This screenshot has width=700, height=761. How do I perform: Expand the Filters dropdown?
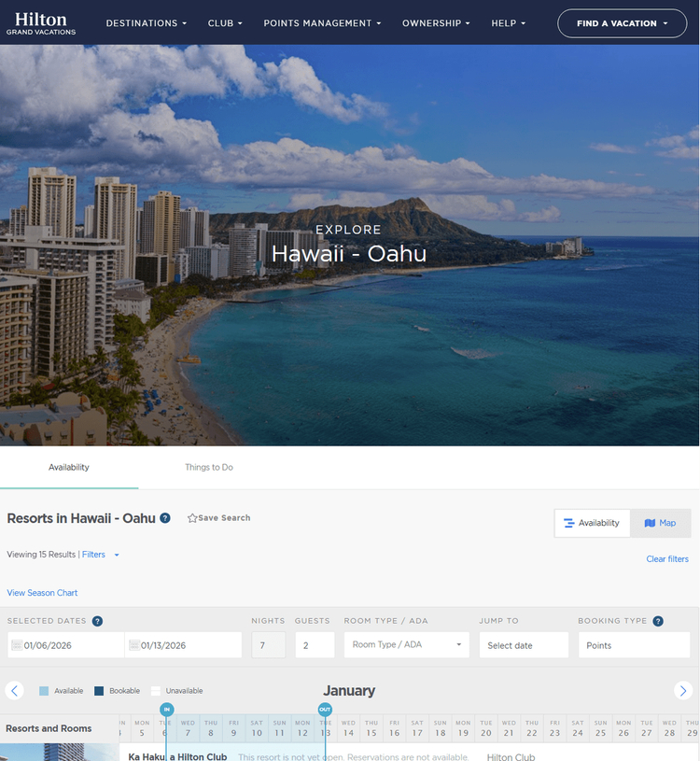coord(101,555)
